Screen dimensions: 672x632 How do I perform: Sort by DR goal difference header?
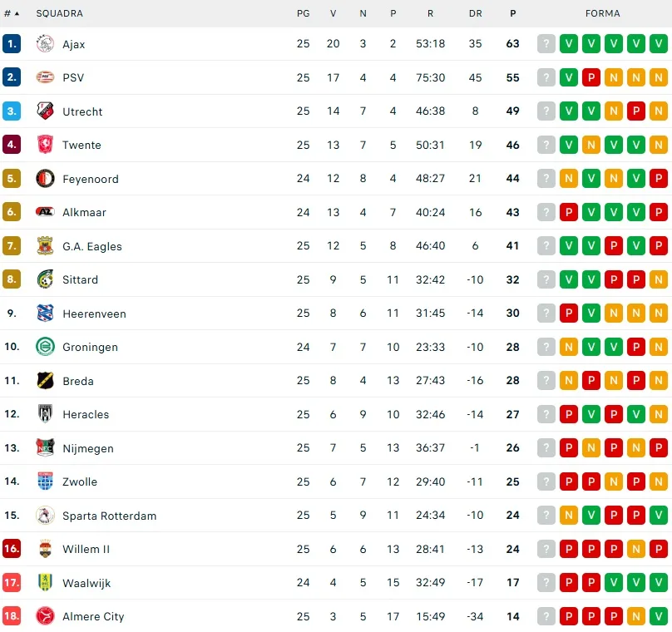475,13
